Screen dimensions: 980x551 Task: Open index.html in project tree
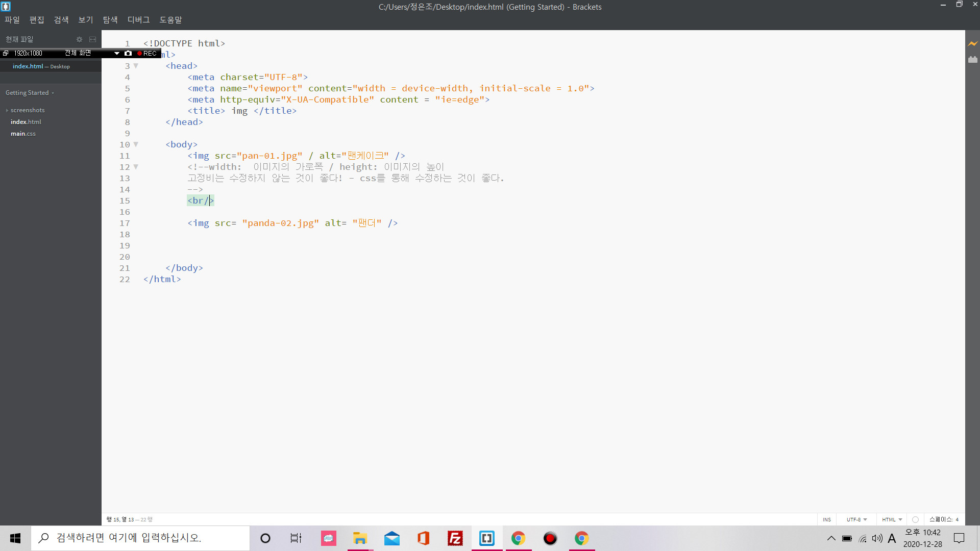(x=26, y=122)
